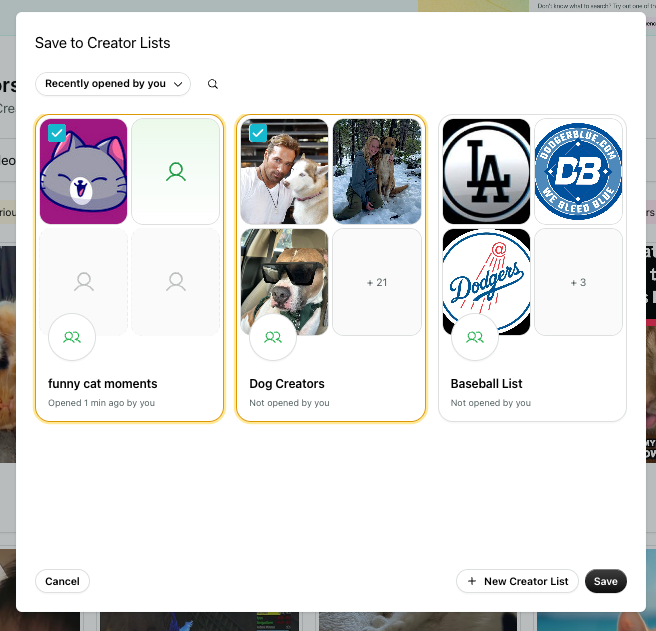Create a New Creator List
656x631 pixels.
point(517,581)
